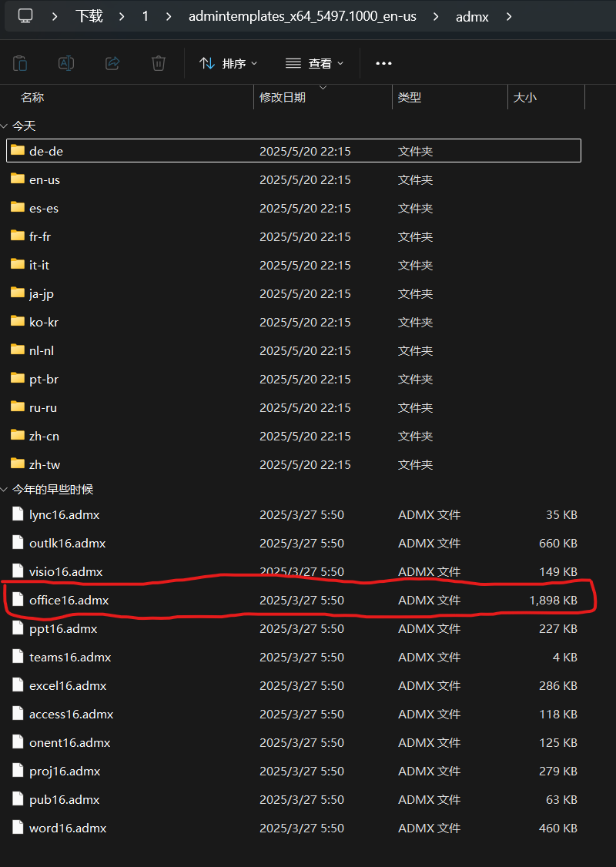
Task: Collapse the 今天 group
Action: click(5, 126)
